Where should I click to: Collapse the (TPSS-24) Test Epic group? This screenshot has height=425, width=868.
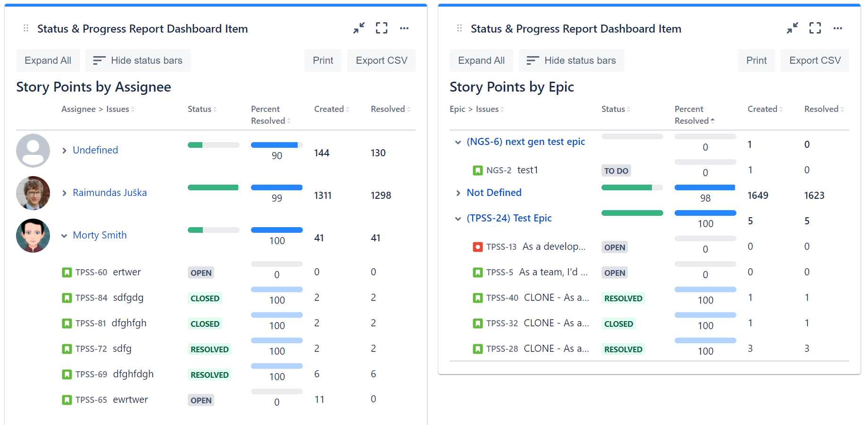[458, 219]
